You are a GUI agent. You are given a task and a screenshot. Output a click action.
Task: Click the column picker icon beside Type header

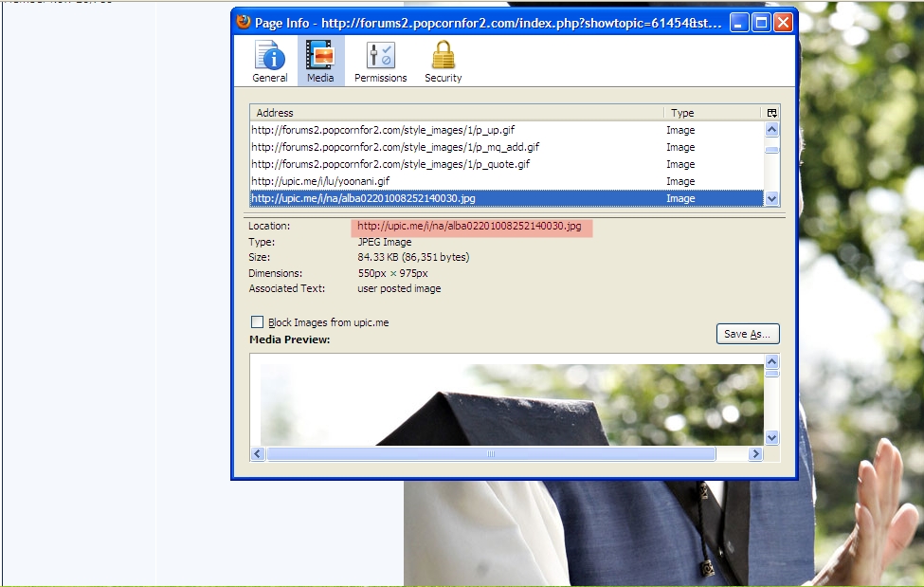[x=772, y=113]
